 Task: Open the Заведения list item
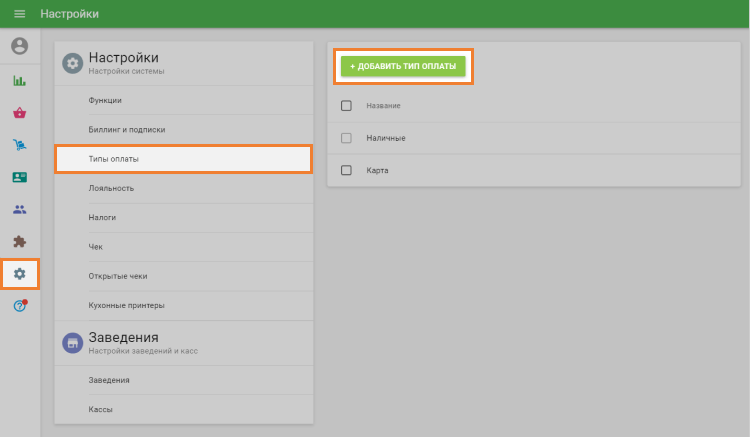click(x=184, y=380)
